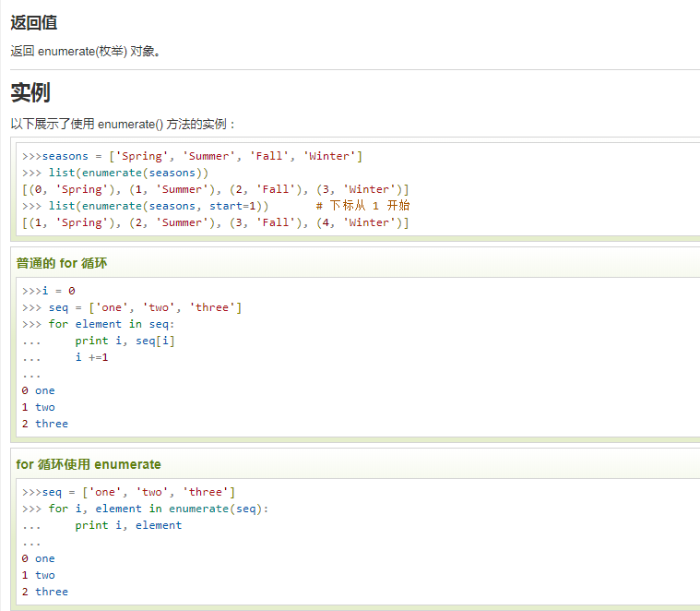Click the text 返回 enumerate(枚举) 对象。
The image size is (700, 611).
click(x=85, y=52)
